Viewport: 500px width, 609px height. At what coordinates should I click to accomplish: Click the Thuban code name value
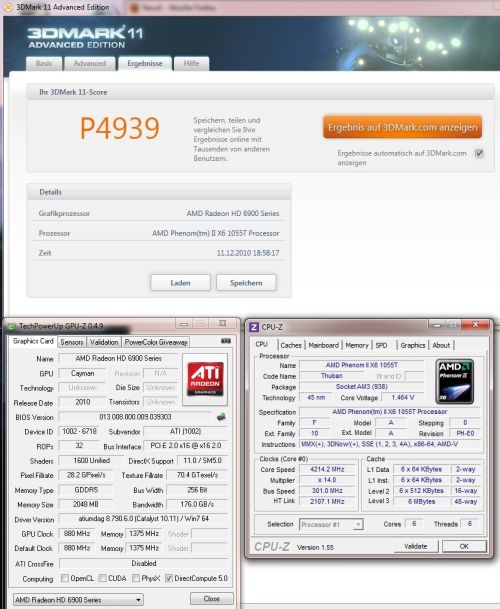point(331,376)
